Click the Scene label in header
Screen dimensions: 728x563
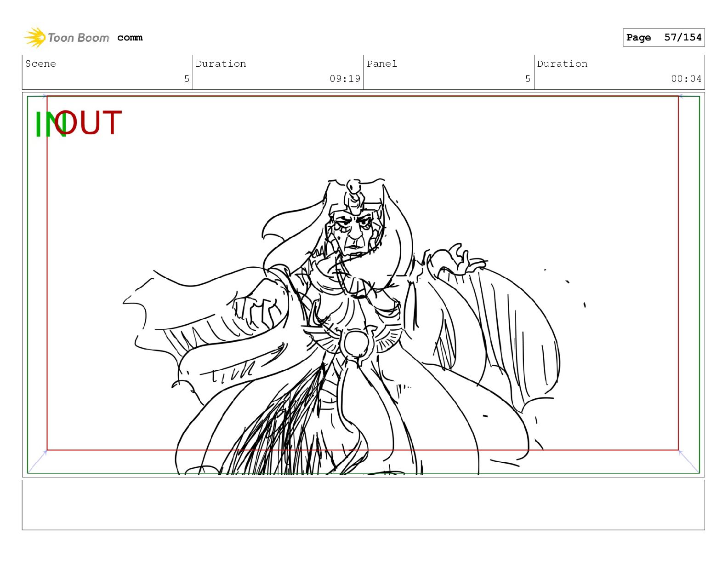[40, 63]
